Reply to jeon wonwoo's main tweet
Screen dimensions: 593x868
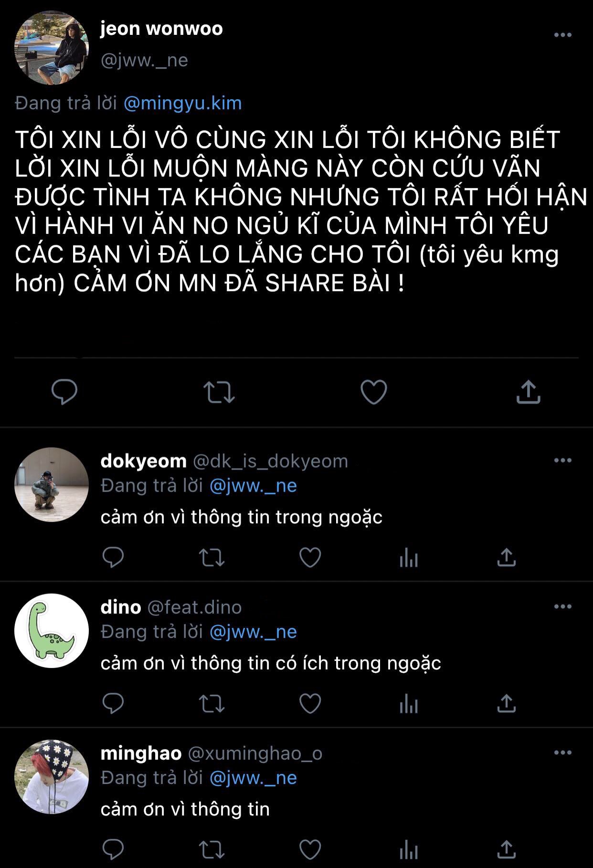(x=64, y=392)
